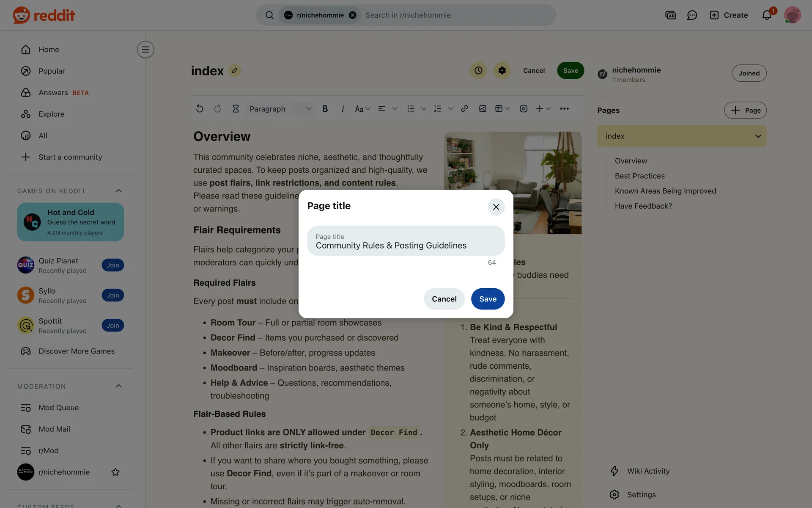
Task: Close the Page title dialog
Action: click(x=496, y=207)
